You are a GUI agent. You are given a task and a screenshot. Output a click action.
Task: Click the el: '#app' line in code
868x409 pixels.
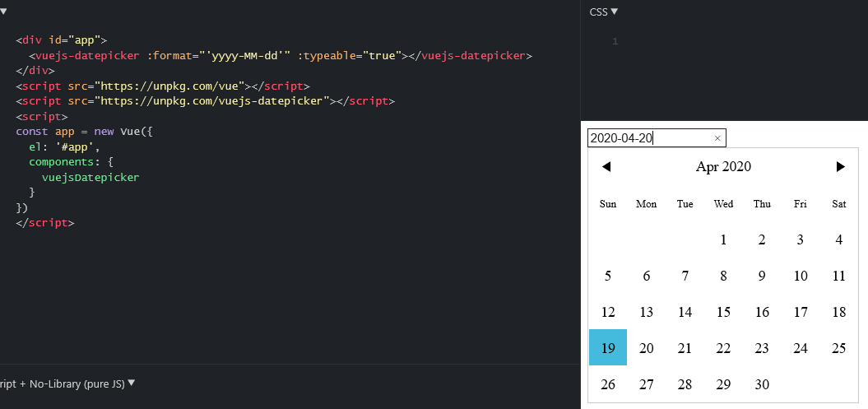click(64, 146)
